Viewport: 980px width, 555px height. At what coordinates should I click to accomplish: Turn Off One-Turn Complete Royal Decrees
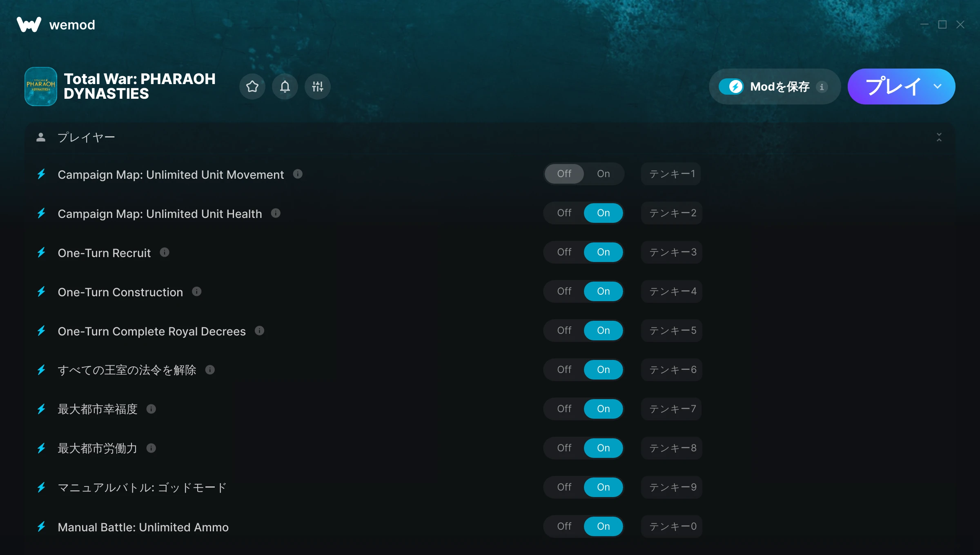click(564, 331)
